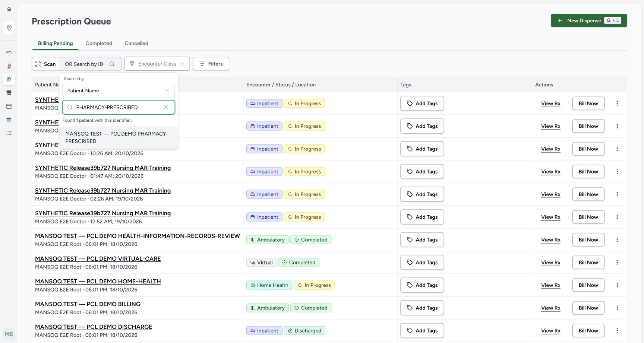Click the Home Health encounter badge
This screenshot has height=343, width=644.
(269, 285)
